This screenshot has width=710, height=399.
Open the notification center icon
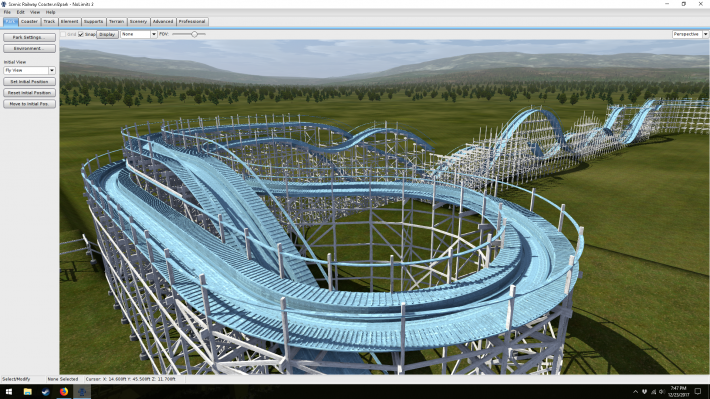(x=698, y=392)
